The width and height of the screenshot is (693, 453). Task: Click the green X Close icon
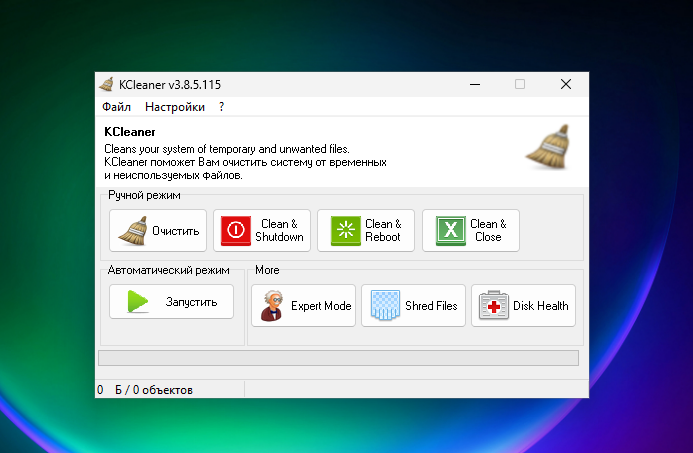point(451,230)
